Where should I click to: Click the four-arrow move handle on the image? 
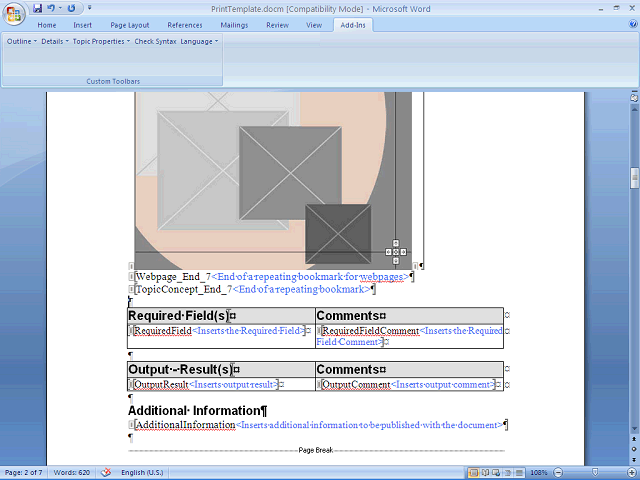[396, 252]
